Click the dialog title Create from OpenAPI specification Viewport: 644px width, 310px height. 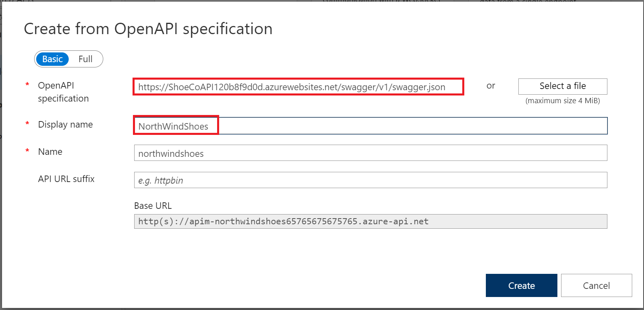pyautogui.click(x=148, y=28)
